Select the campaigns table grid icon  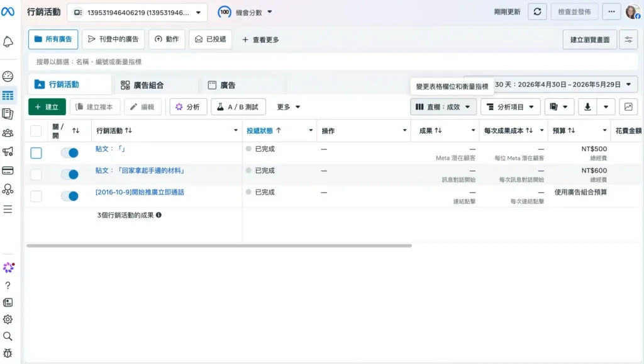tap(8, 96)
